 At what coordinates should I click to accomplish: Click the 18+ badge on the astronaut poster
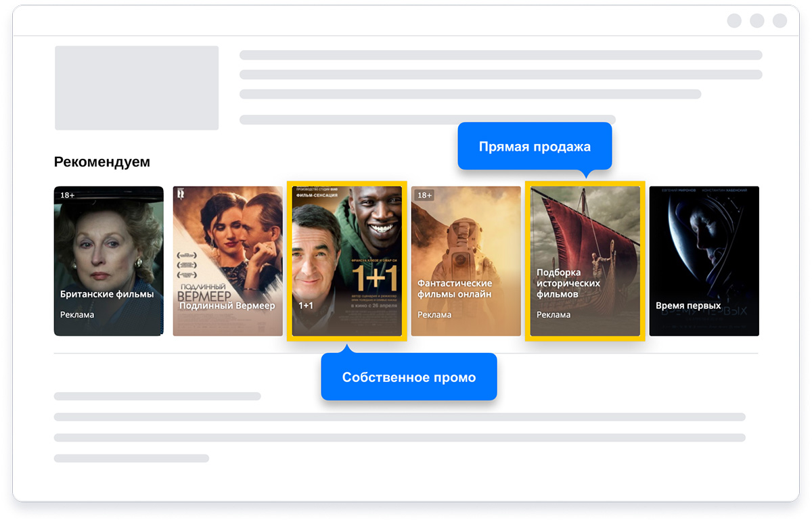coord(424,195)
